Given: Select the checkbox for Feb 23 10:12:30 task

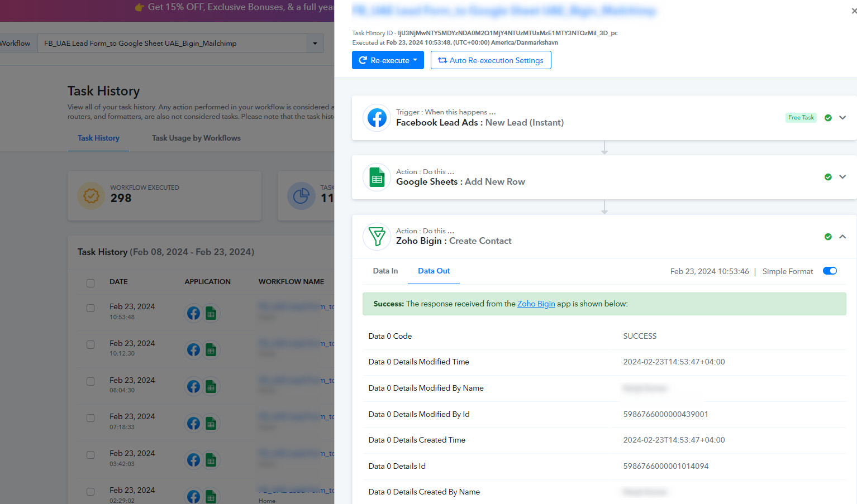Looking at the screenshot, I should point(91,345).
